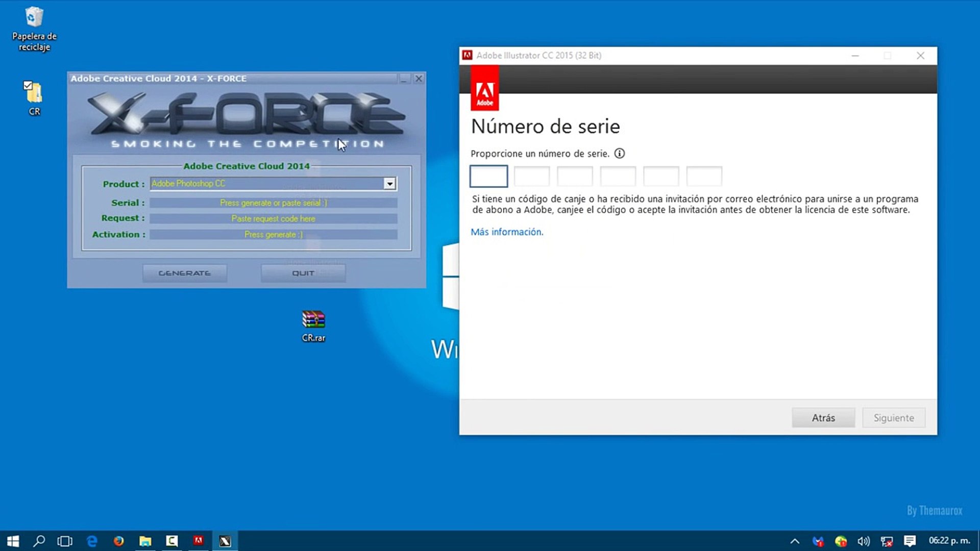Open the Más información link
This screenshot has width=980, height=551.
tap(507, 232)
